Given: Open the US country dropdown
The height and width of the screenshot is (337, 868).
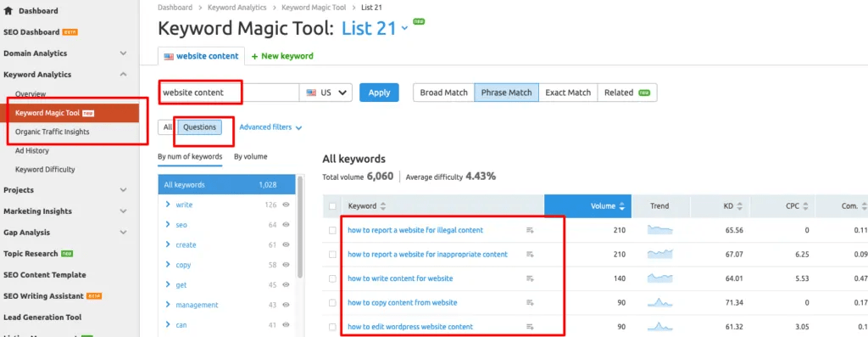Looking at the screenshot, I should (x=326, y=93).
